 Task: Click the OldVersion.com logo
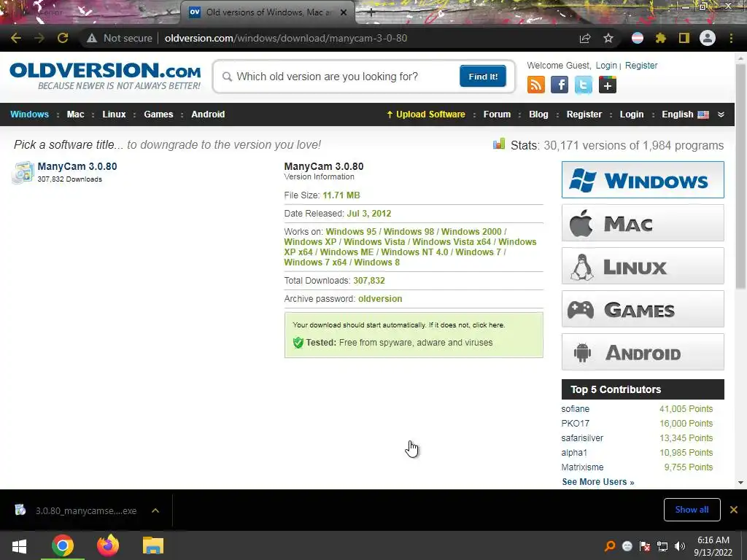(105, 76)
